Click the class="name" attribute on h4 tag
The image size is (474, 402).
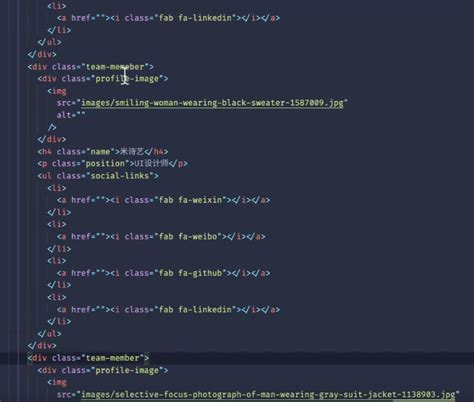[86, 152]
